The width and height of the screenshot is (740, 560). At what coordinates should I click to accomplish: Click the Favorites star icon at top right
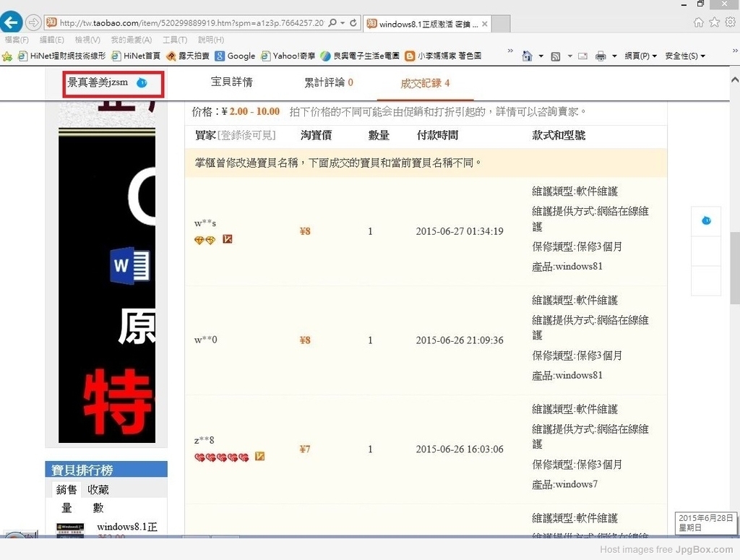pos(714,22)
